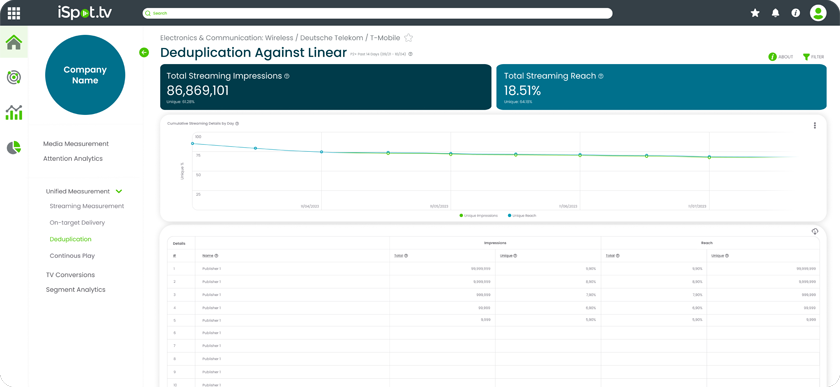
Task: Open chart three-dot options menu
Action: 815,125
